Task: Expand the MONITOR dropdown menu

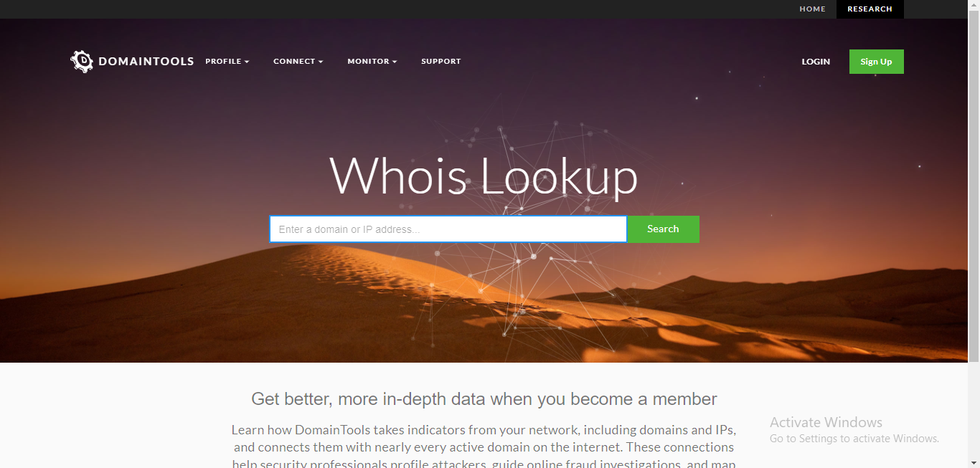Action: click(372, 62)
